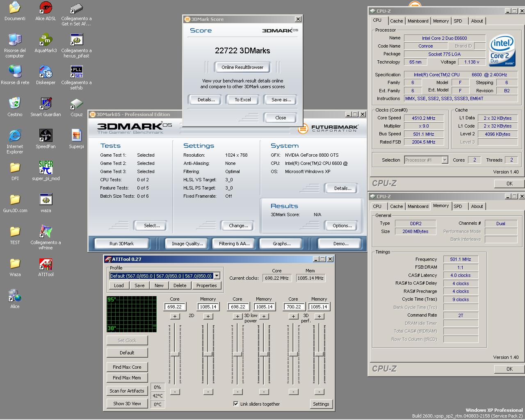
Task: Open System Details in 3DMark05
Action: [342, 188]
